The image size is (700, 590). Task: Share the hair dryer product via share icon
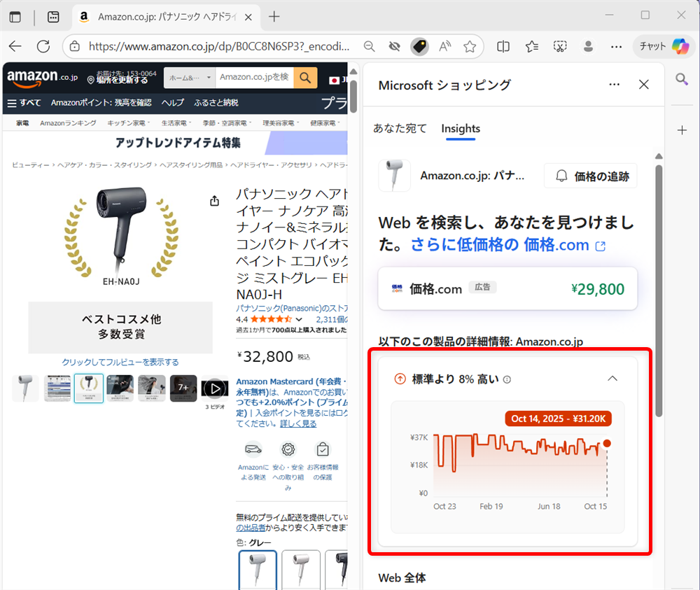pos(214,200)
